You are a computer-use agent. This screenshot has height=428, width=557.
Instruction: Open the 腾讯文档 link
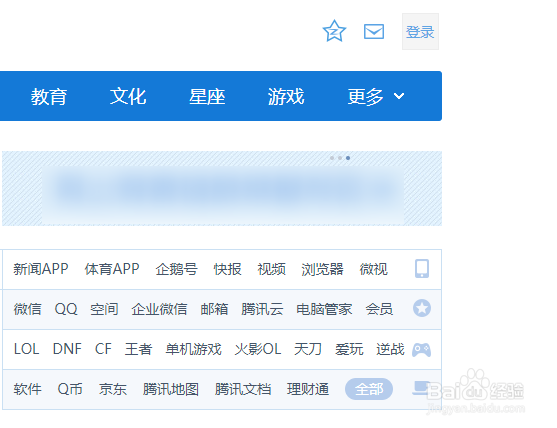pos(243,389)
